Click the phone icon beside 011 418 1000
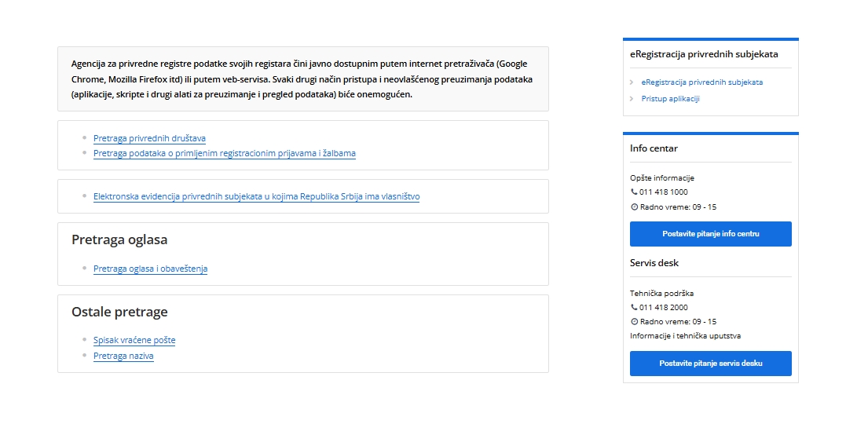 634,192
